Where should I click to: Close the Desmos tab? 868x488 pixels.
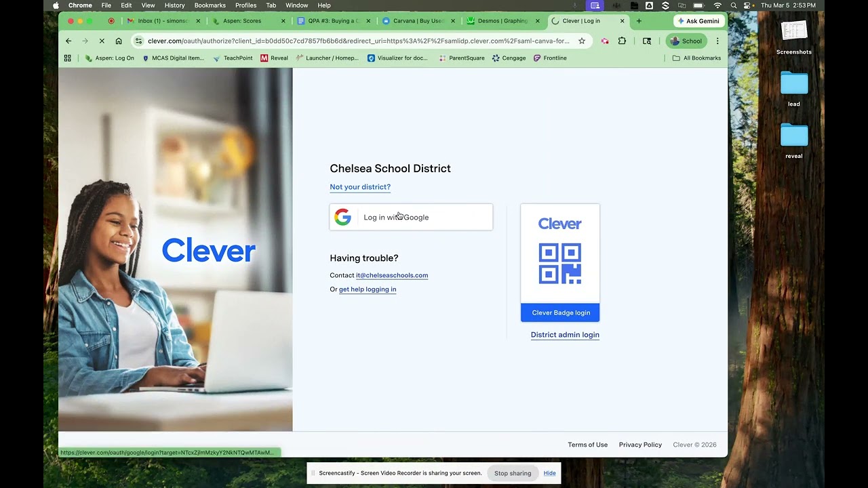538,21
